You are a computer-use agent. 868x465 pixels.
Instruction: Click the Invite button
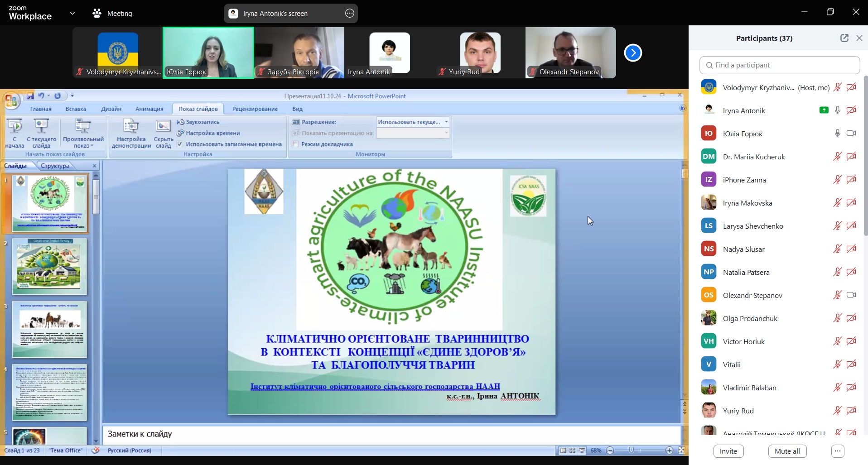point(728,451)
